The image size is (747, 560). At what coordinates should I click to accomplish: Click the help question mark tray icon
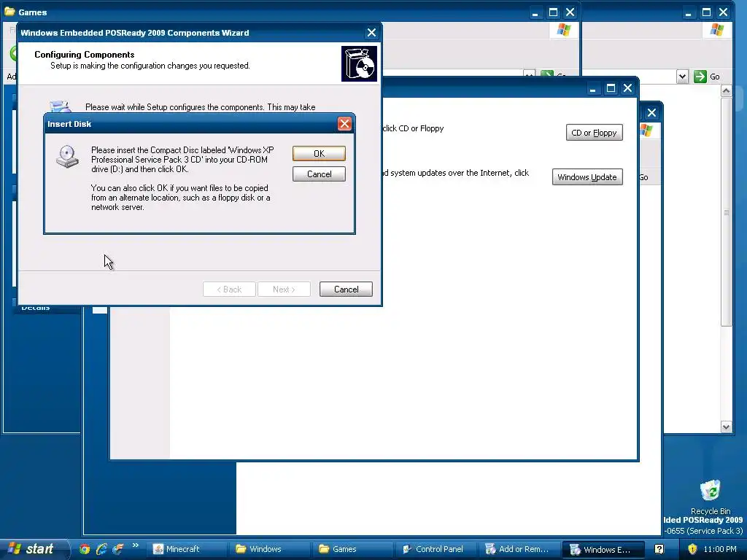click(x=659, y=549)
